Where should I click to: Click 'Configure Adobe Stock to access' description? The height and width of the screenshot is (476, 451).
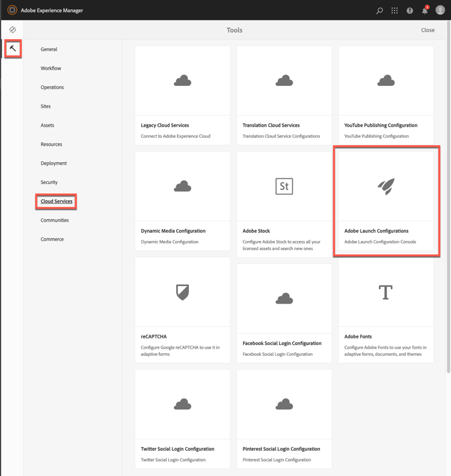(281, 245)
